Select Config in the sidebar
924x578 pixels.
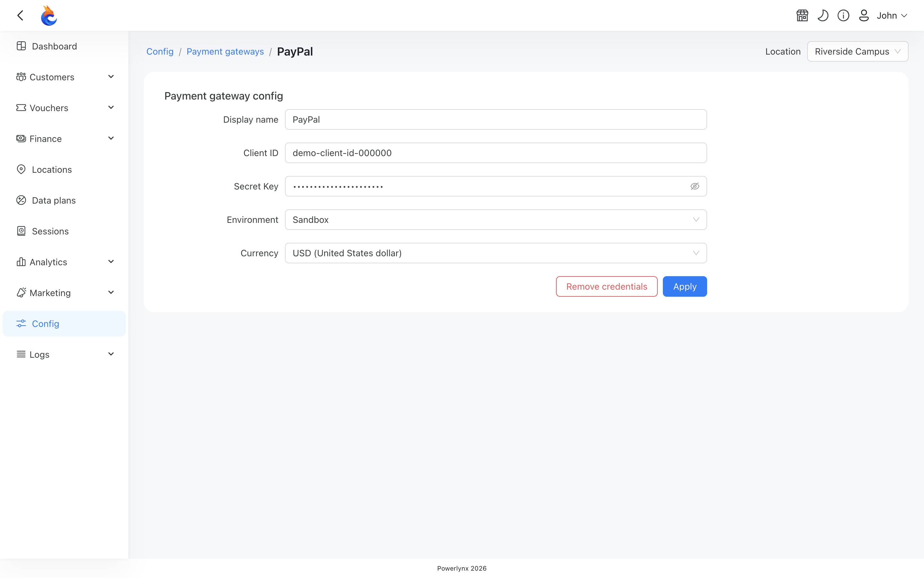(64, 323)
